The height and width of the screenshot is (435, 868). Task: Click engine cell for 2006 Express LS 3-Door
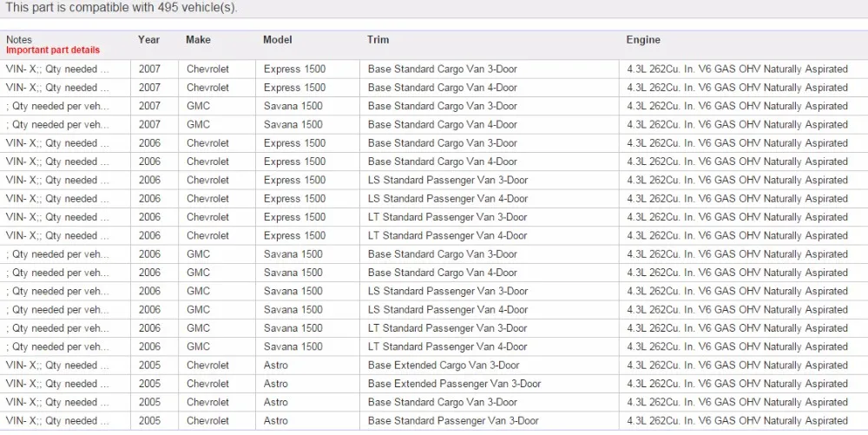coord(737,180)
